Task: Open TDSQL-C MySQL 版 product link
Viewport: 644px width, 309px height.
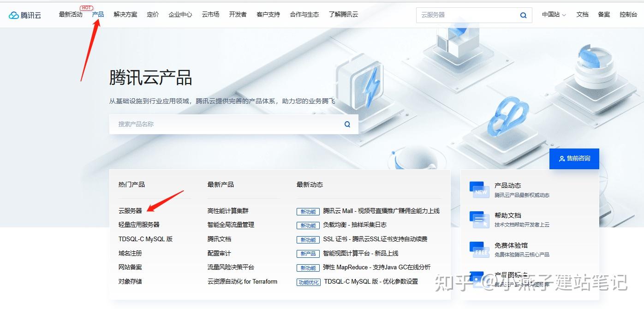Action: [x=145, y=239]
